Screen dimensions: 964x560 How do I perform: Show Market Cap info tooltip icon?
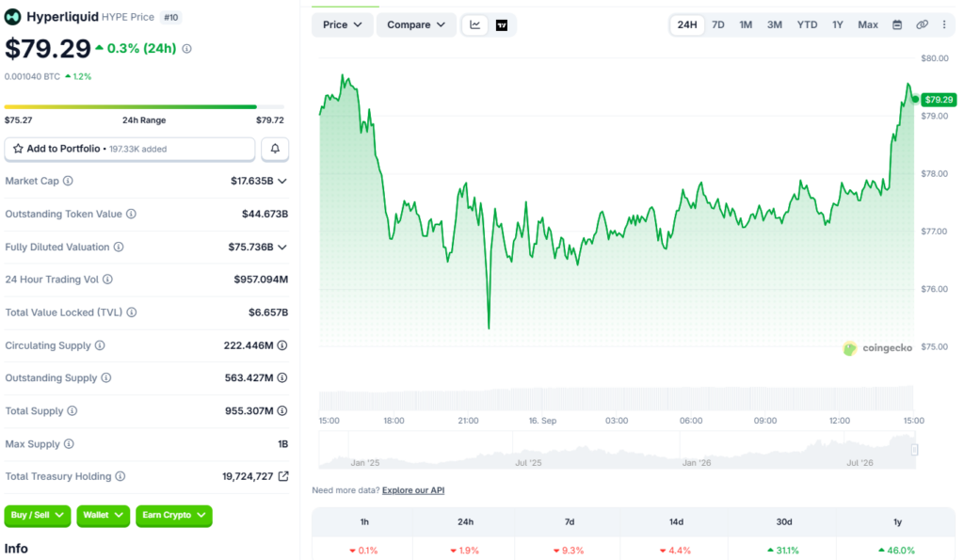click(68, 181)
